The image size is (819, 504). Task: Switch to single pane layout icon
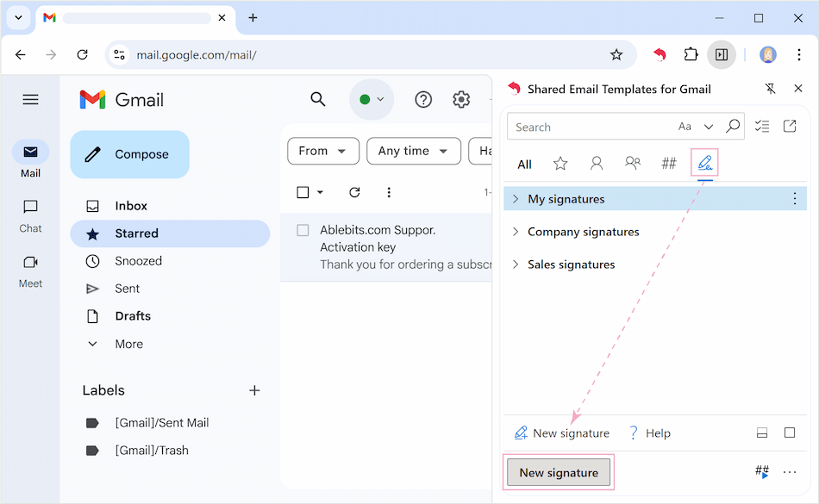pos(790,432)
